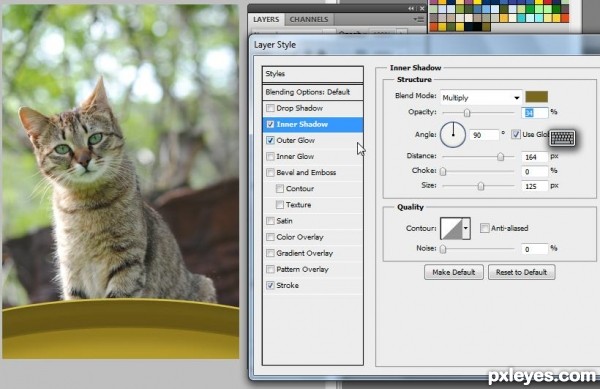The height and width of the screenshot is (389, 600).
Task: Enable the Bevel and Emboss checkbox
Action: tap(270, 173)
